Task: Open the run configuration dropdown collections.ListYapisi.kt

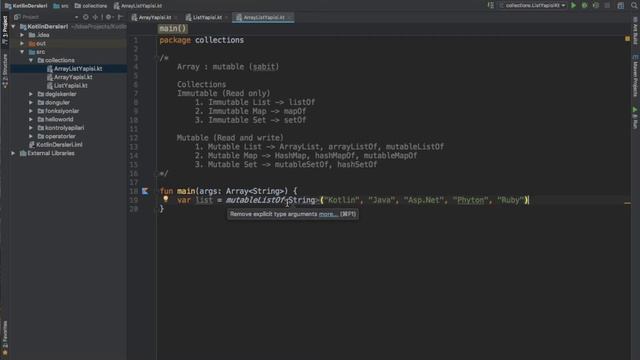Action: click(532, 5)
